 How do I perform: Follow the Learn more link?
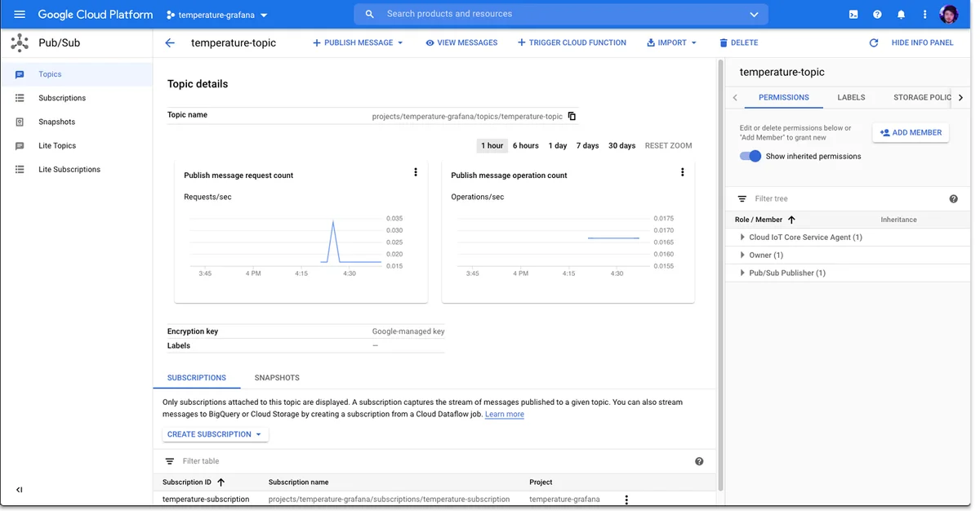click(505, 415)
